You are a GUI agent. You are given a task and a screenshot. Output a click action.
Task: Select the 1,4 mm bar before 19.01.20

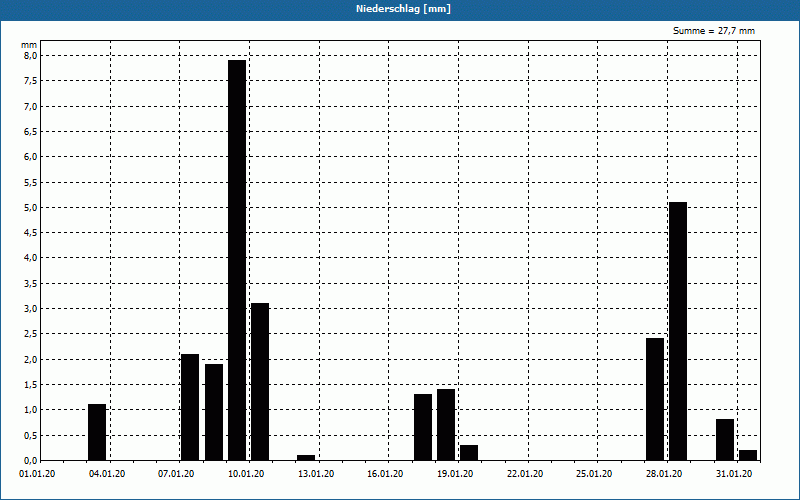(x=446, y=424)
